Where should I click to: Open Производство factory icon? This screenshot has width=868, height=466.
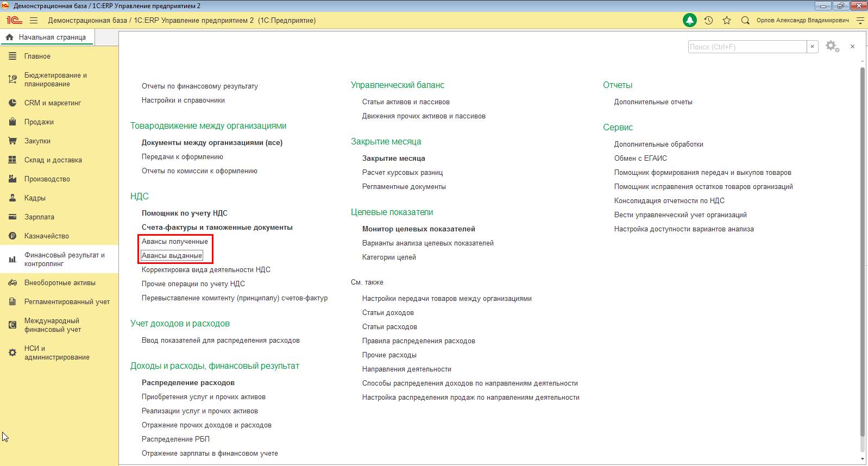point(12,179)
